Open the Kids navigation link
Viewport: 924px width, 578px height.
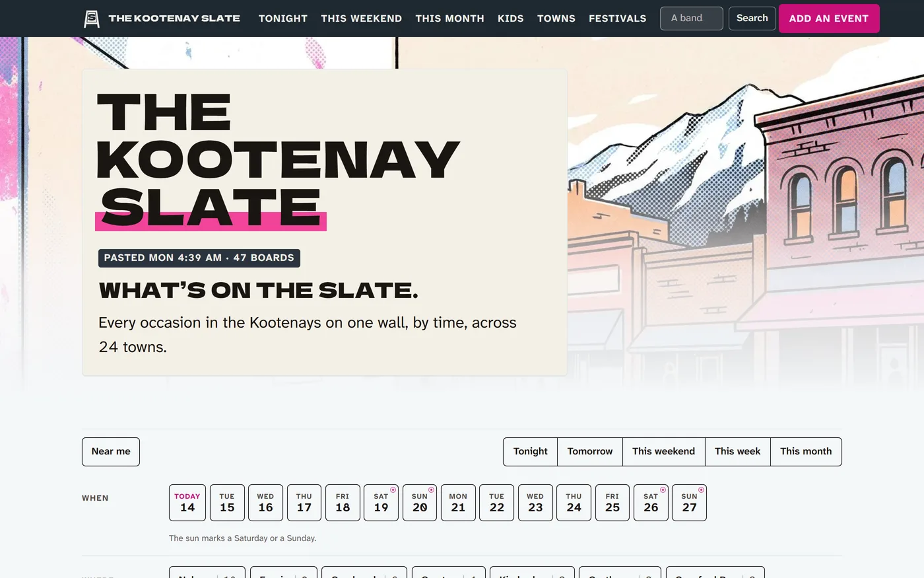(x=511, y=18)
